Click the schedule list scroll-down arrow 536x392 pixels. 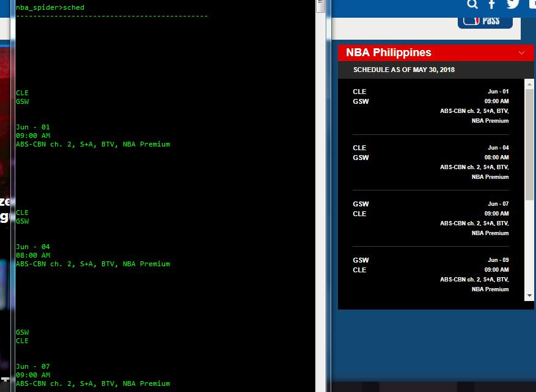(529, 296)
